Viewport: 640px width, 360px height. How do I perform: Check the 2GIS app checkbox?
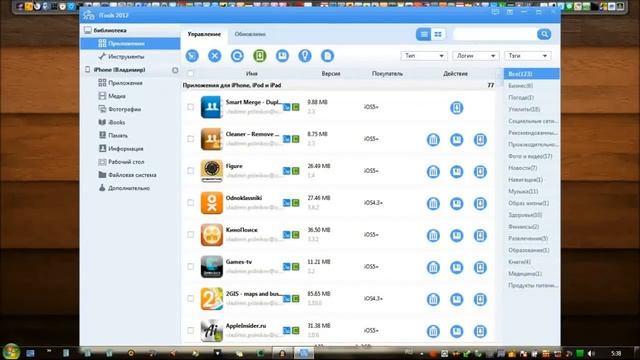(x=191, y=298)
